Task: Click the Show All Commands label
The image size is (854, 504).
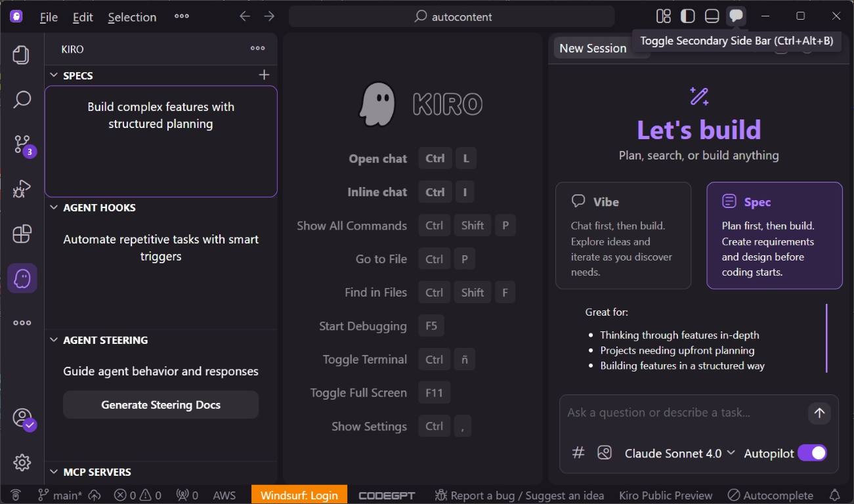Action: [352, 226]
